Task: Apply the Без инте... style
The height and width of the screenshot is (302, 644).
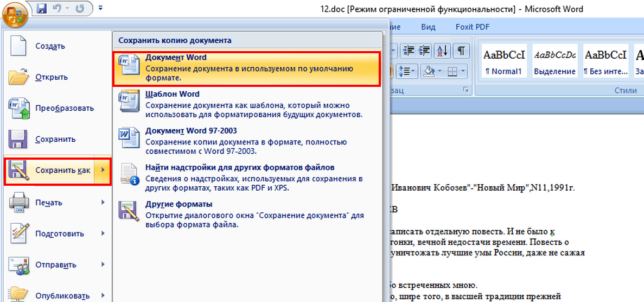Action: [606, 62]
